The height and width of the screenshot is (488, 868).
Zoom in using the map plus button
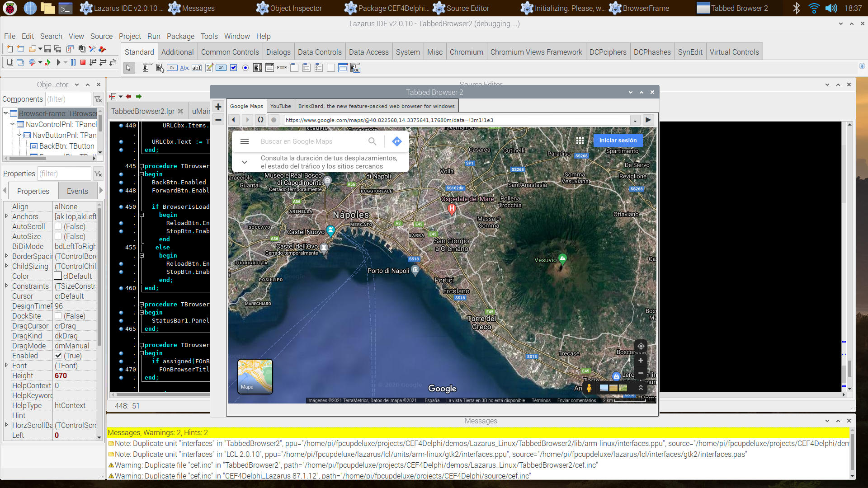pos(641,361)
